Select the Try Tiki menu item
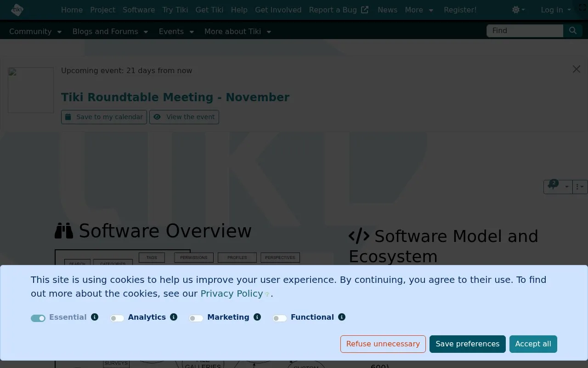Viewport: 588px width, 368px height. coord(175,10)
